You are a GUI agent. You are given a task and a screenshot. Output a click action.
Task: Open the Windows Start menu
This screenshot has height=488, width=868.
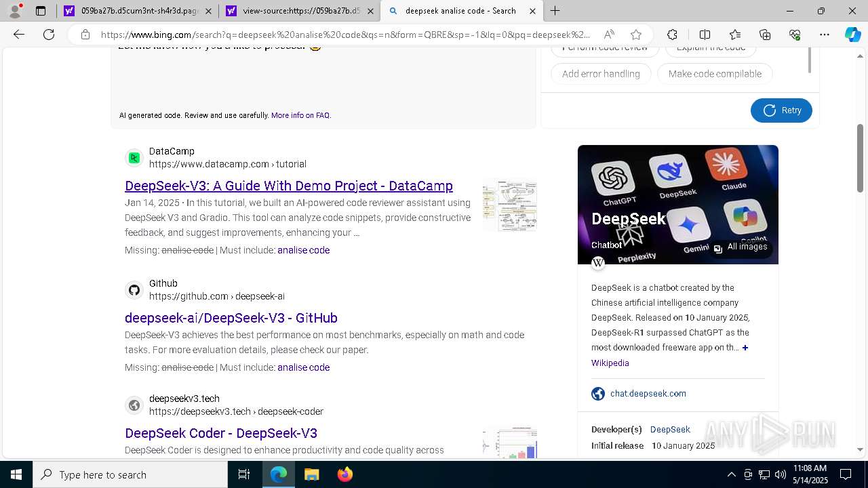click(16, 474)
